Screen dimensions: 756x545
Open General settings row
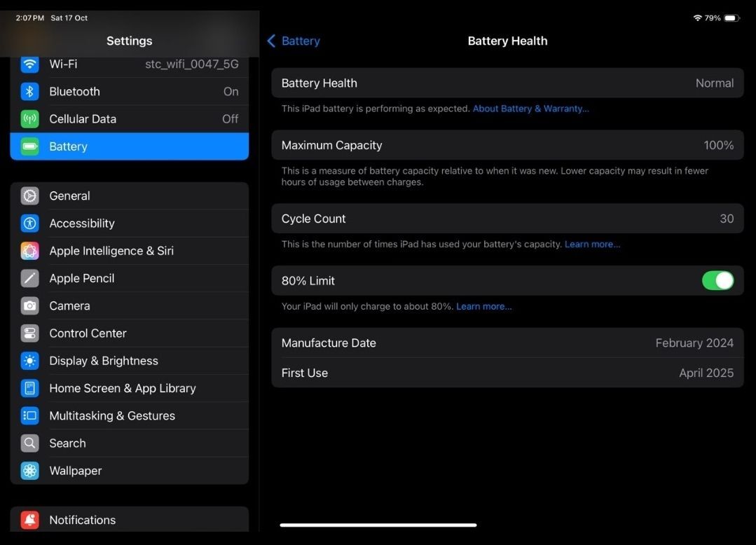coord(129,196)
